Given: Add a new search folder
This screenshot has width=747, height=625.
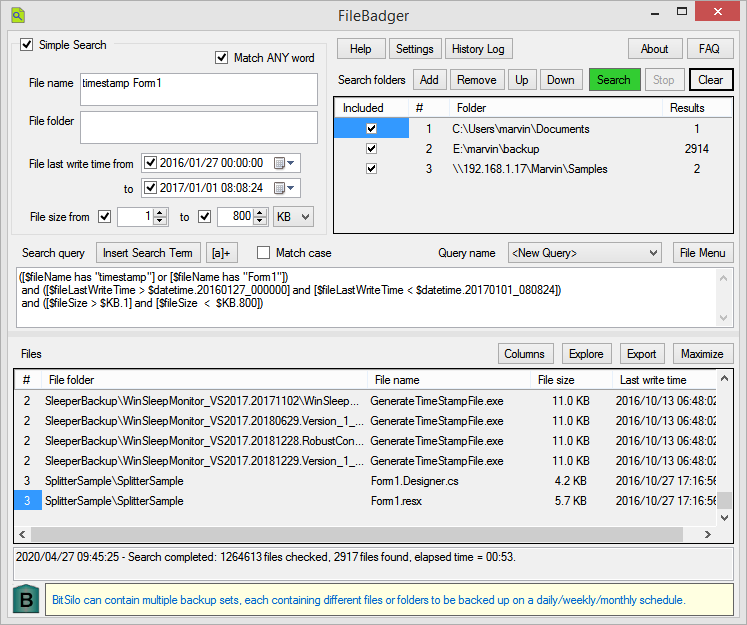Looking at the screenshot, I should [x=429, y=80].
